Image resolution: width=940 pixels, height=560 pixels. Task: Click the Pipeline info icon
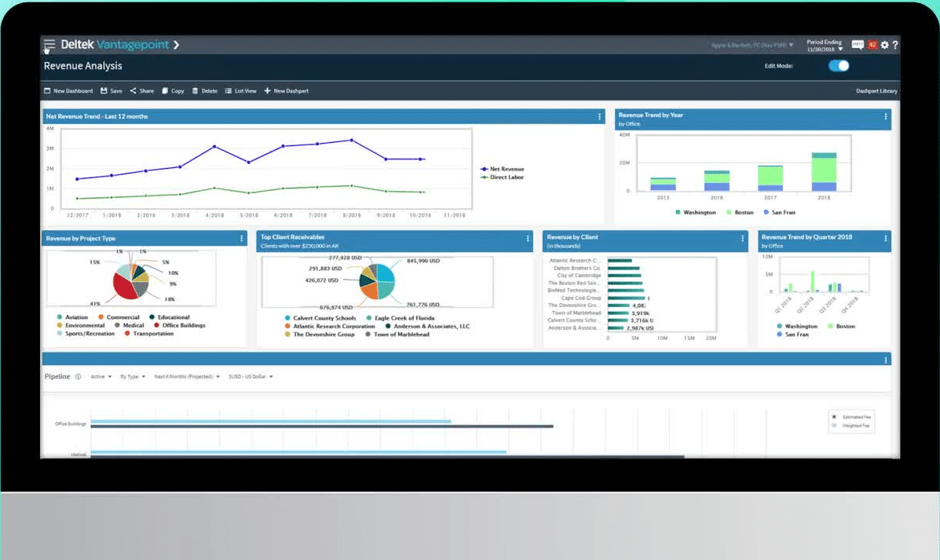tap(78, 376)
